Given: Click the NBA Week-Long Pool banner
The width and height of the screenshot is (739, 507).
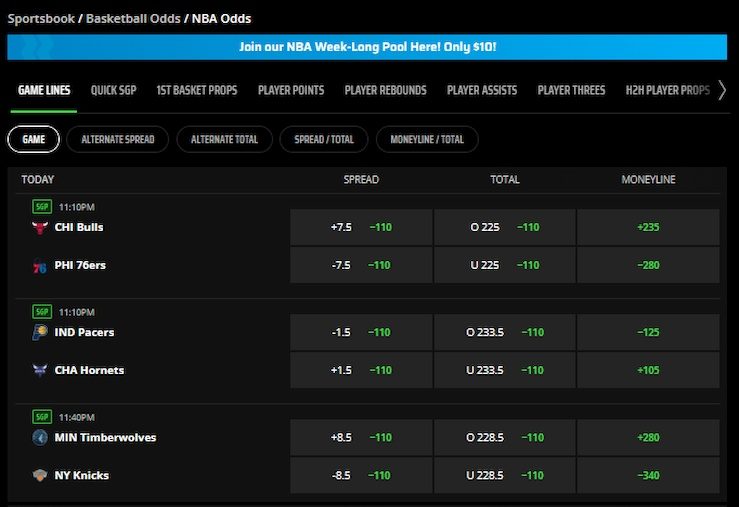Looking at the screenshot, I should (x=367, y=47).
